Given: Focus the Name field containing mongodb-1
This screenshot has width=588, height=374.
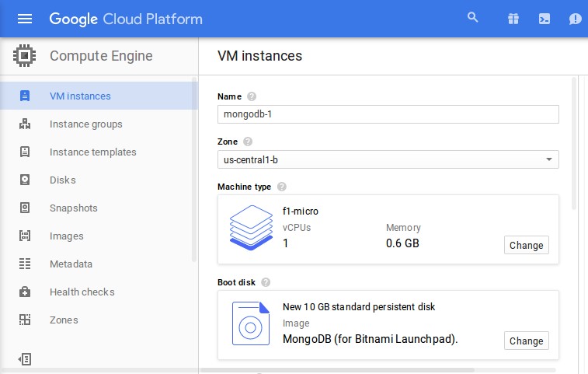Looking at the screenshot, I should (388, 114).
